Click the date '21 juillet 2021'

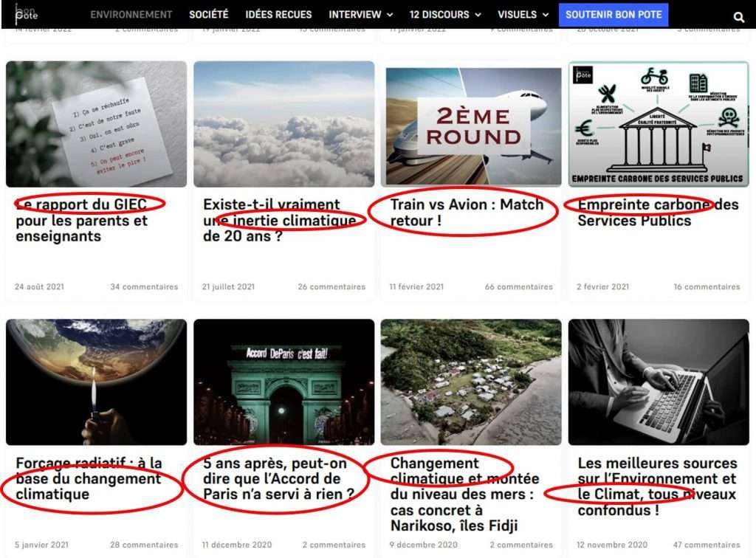(229, 286)
